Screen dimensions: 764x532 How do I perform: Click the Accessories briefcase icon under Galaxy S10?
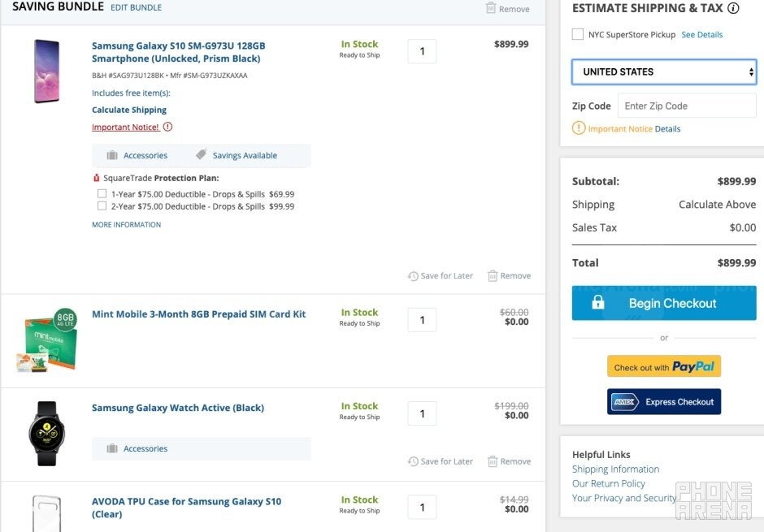[112, 155]
